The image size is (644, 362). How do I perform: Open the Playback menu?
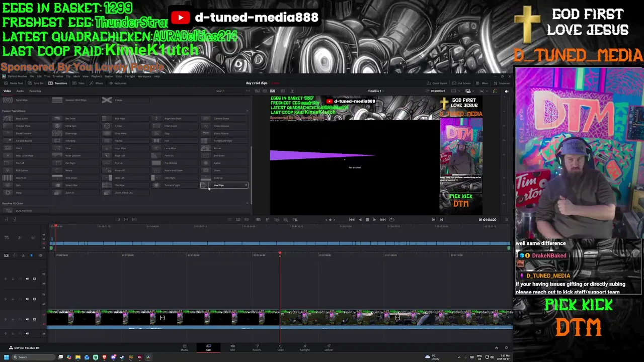coord(97,76)
